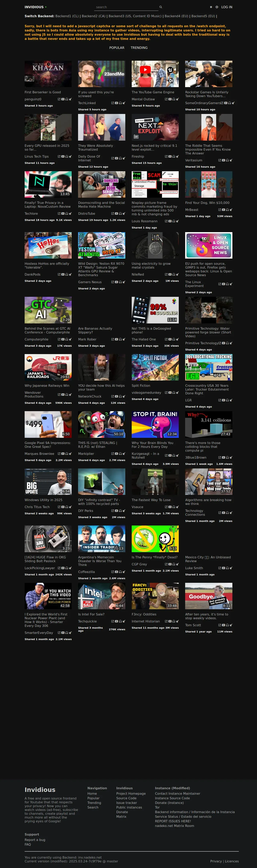Open the LOG IN link
The image size is (257, 868).
pyautogui.click(x=227, y=7)
